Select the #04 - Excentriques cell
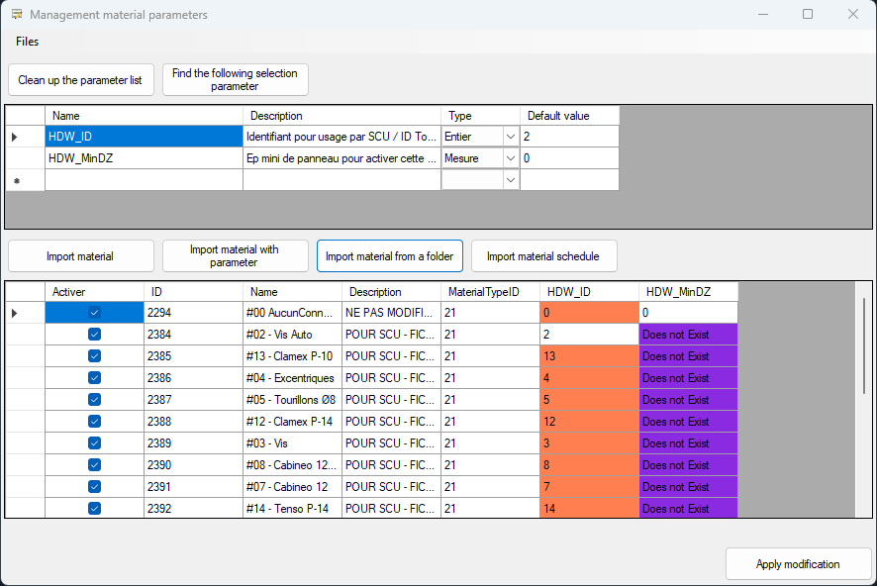Screen dimensions: 877x588 [293, 378]
